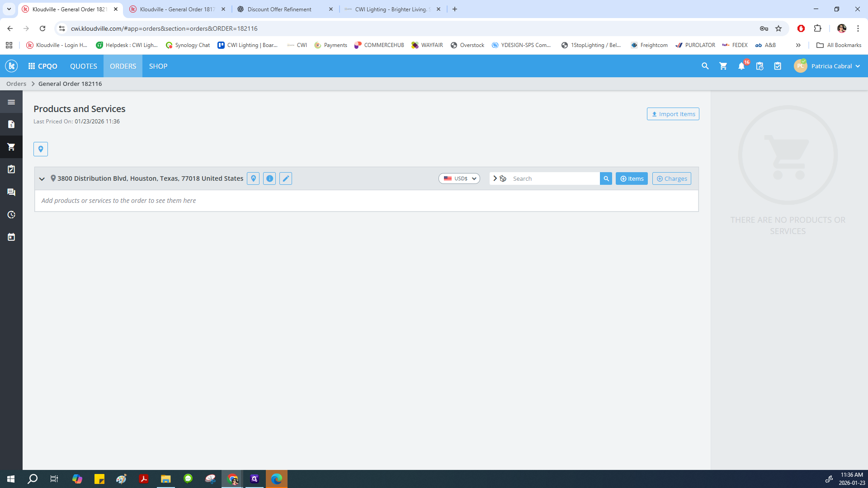Image resolution: width=868 pixels, height=488 pixels.
Task: Switch to the QUOTES tab
Action: click(84, 66)
